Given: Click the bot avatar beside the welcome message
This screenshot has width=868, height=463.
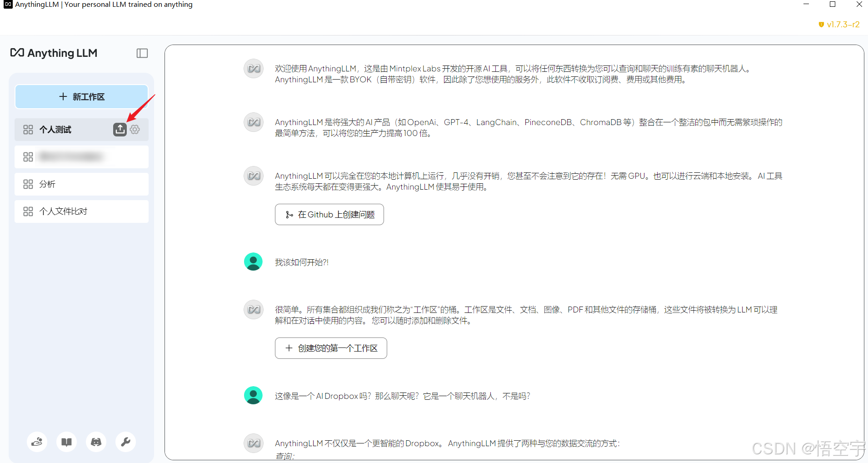Looking at the screenshot, I should pyautogui.click(x=254, y=69).
